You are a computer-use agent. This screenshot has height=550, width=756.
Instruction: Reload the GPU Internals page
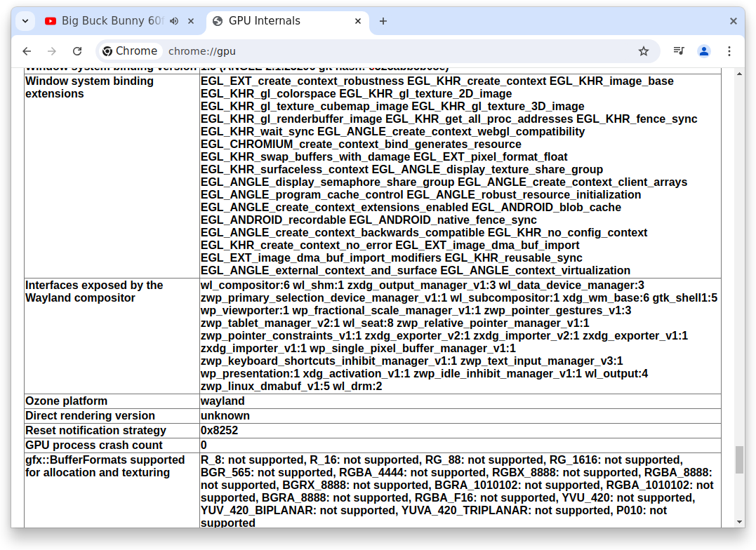77,51
